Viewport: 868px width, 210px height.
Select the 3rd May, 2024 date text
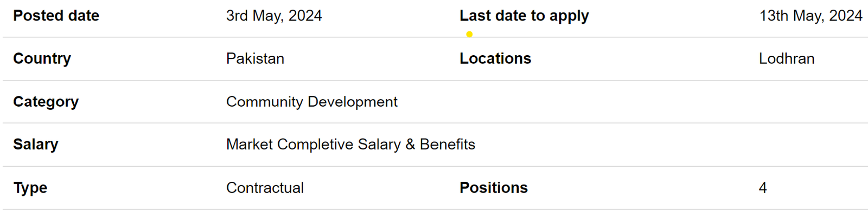[274, 16]
